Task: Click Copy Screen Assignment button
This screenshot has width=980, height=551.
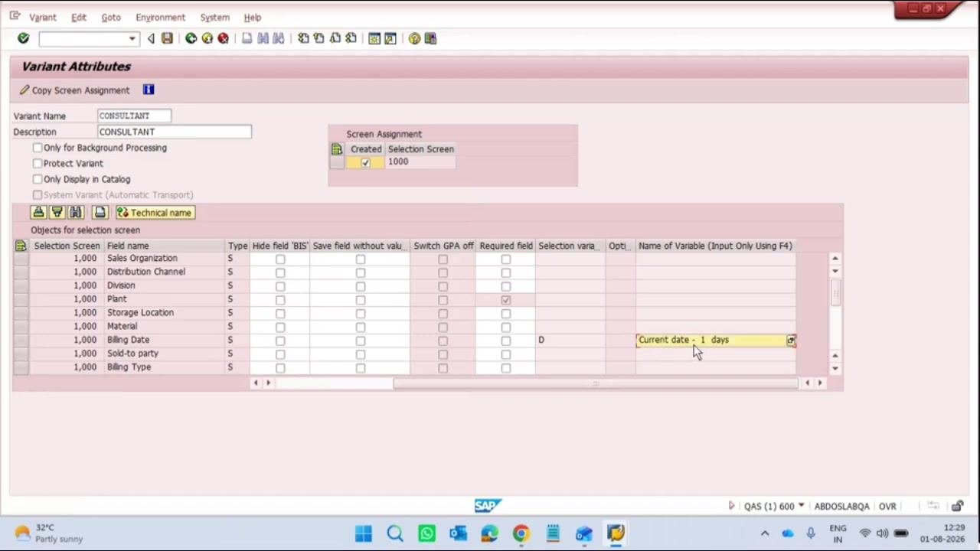Action: click(74, 90)
